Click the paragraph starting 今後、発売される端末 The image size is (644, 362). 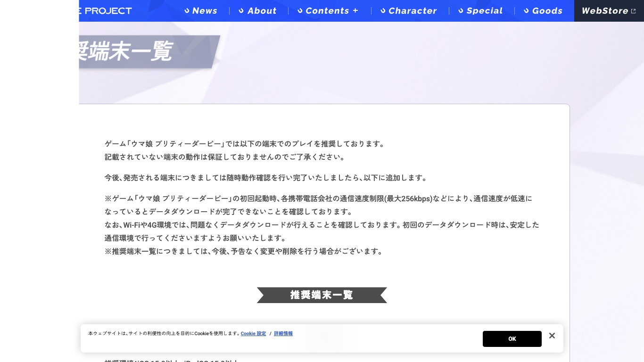(266, 178)
